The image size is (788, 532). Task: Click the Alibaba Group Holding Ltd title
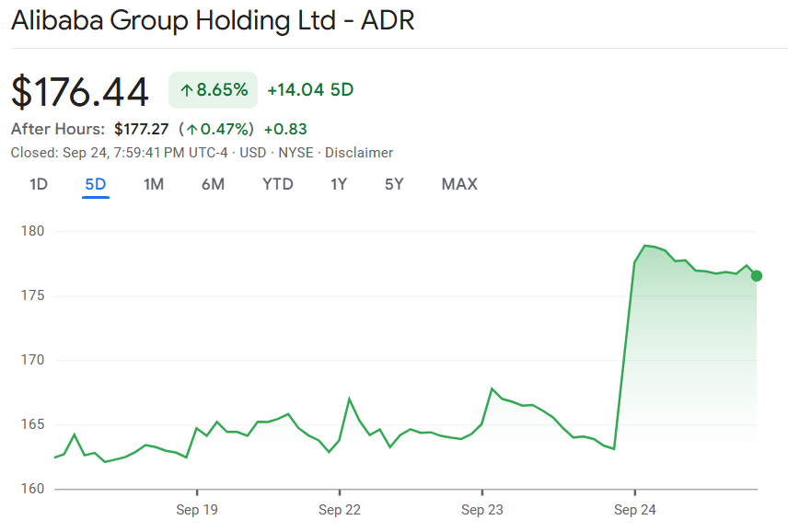pyautogui.click(x=213, y=21)
